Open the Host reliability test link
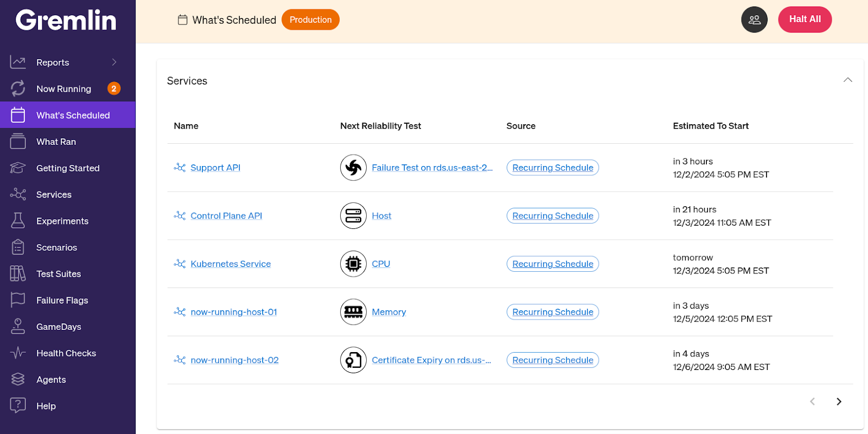 point(381,216)
